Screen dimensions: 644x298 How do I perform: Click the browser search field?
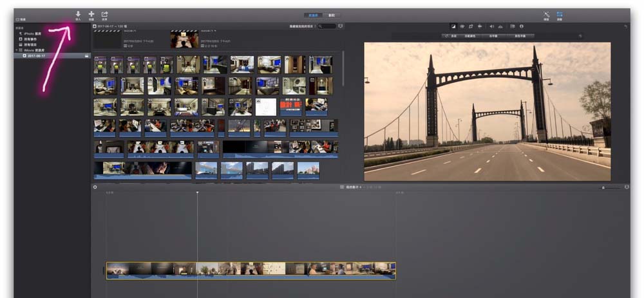pyautogui.click(x=327, y=26)
